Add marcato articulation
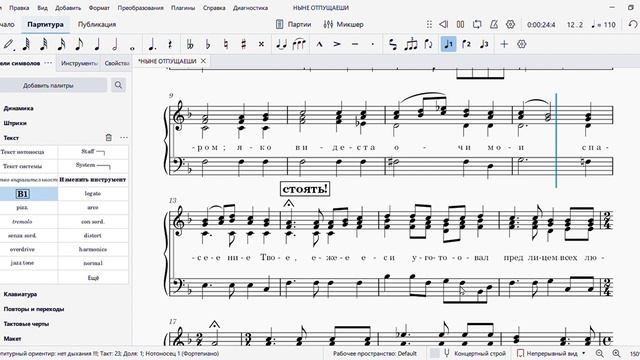 319,44
